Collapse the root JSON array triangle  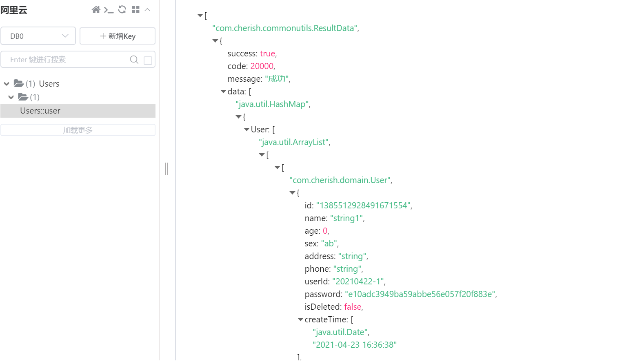200,16
